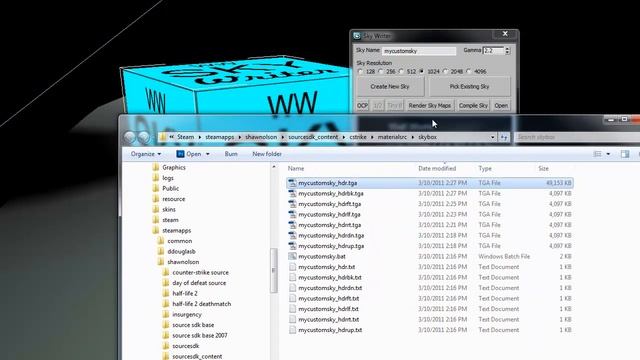The width and height of the screenshot is (640, 360).
Task: Select the file mycustomsky_hdrlf.tga
Action: click(x=329, y=215)
